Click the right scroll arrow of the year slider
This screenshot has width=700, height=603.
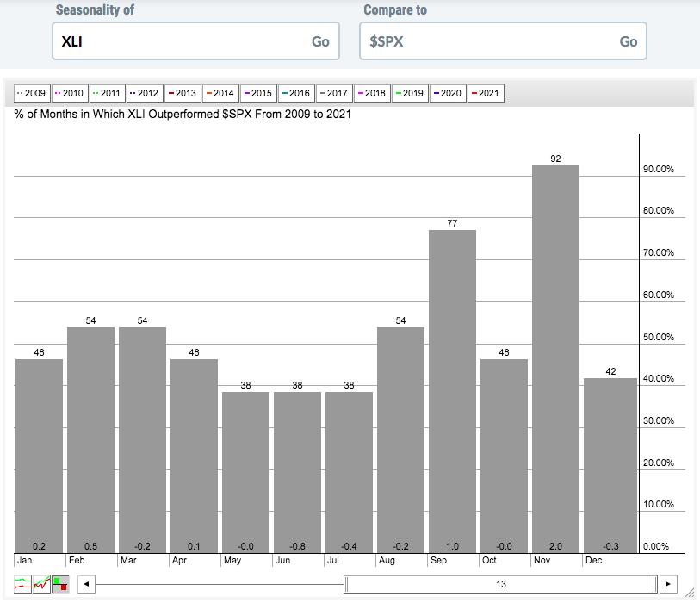(x=669, y=584)
